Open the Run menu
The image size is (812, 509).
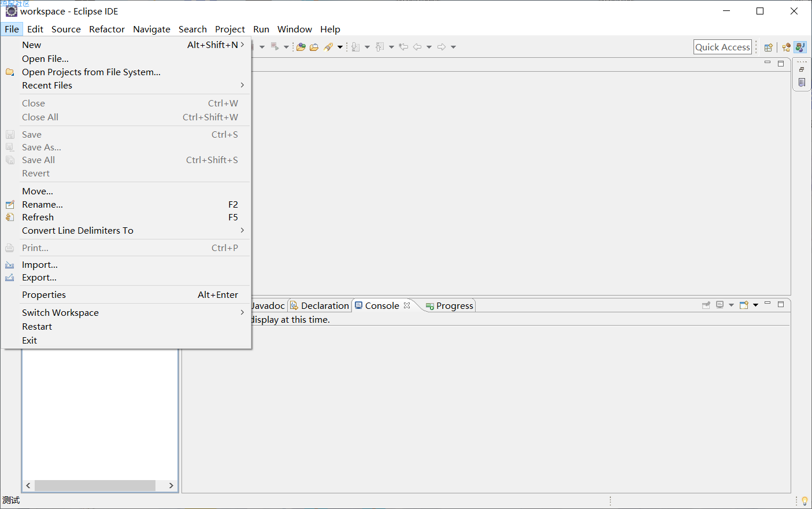click(x=261, y=29)
